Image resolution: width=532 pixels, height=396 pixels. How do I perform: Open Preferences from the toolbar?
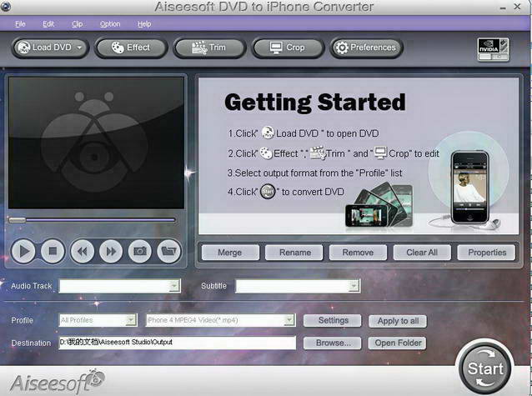(x=366, y=48)
